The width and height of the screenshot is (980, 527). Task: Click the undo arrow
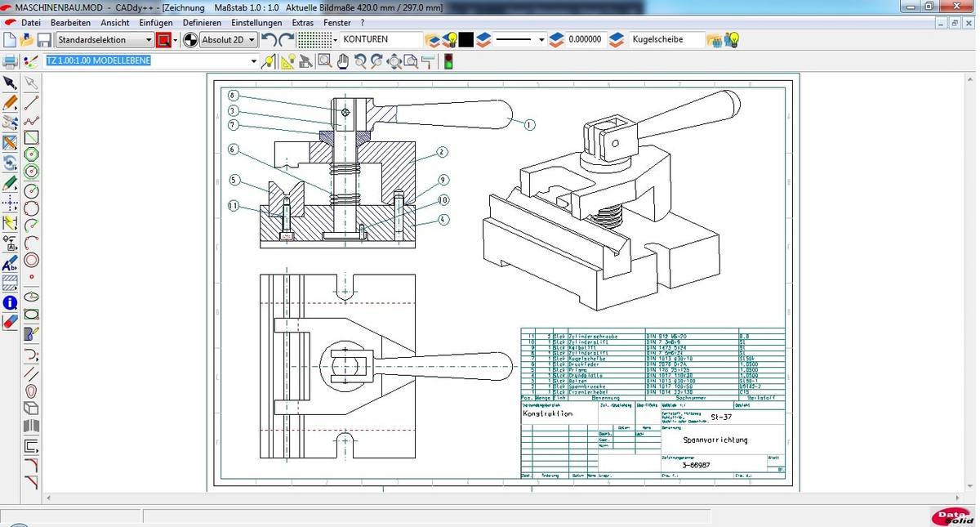point(269,40)
